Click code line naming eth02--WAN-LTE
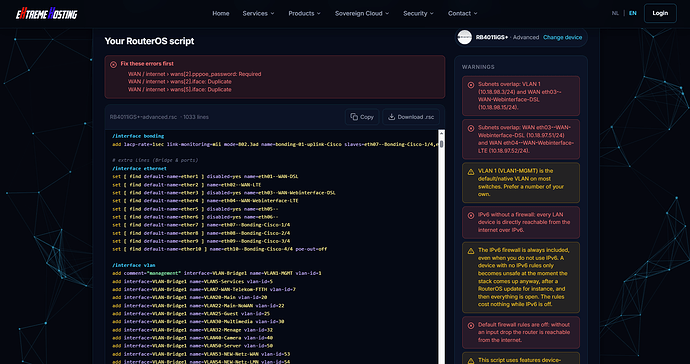 187,185
